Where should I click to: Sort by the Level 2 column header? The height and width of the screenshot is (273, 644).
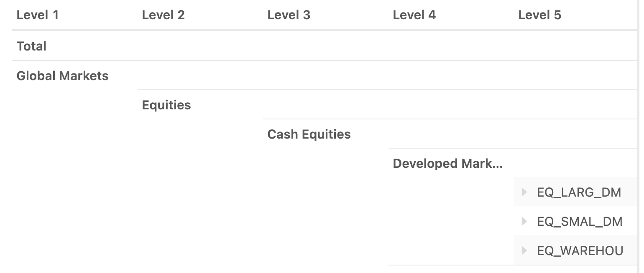click(x=163, y=15)
